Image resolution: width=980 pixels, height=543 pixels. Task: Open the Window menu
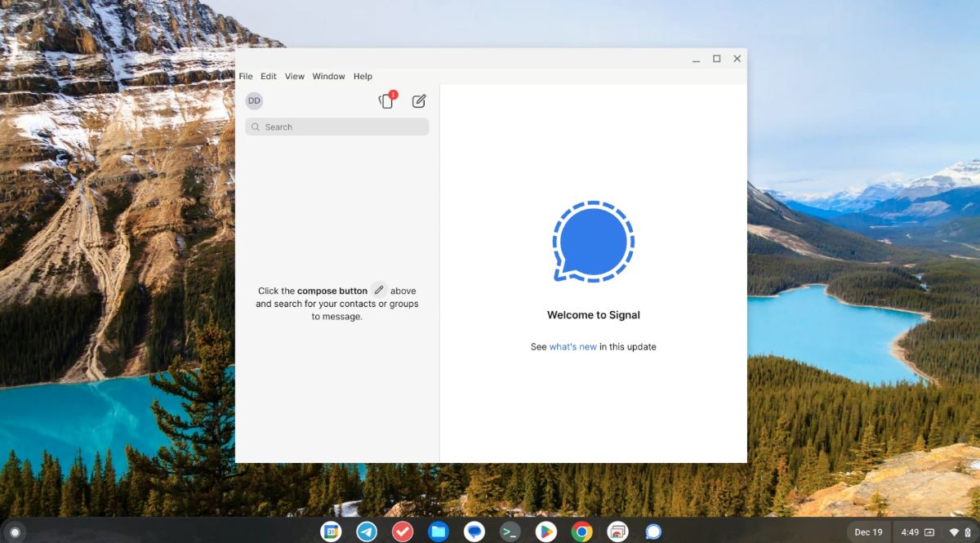click(328, 76)
